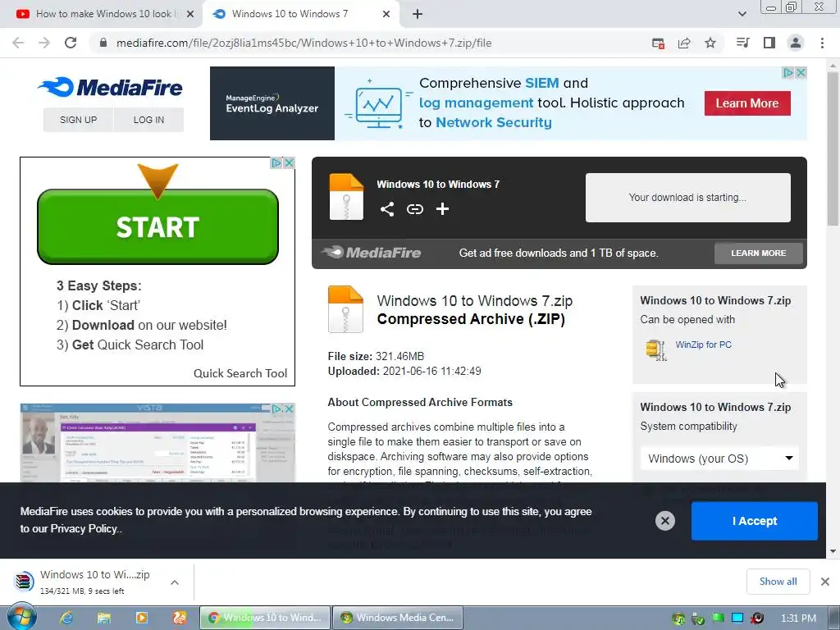Open the Chrome share page icon
840x630 pixels.
coord(684,43)
